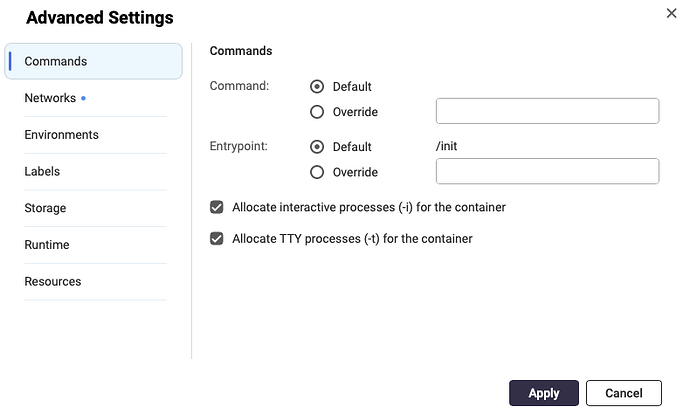This screenshot has width=690, height=420.
Task: Switch to the Resources tab
Action: point(53,281)
